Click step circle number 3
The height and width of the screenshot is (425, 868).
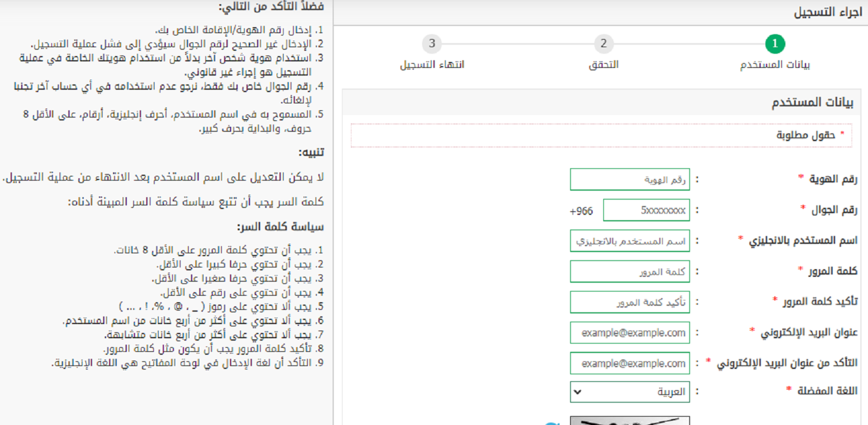tap(432, 44)
